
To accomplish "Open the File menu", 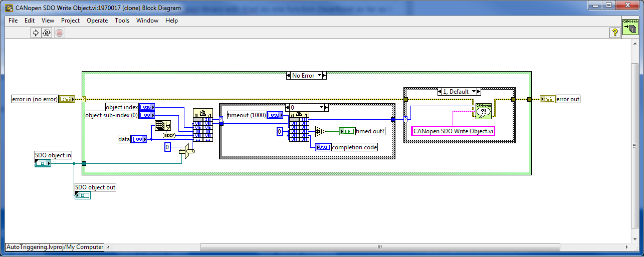I will coord(13,21).
